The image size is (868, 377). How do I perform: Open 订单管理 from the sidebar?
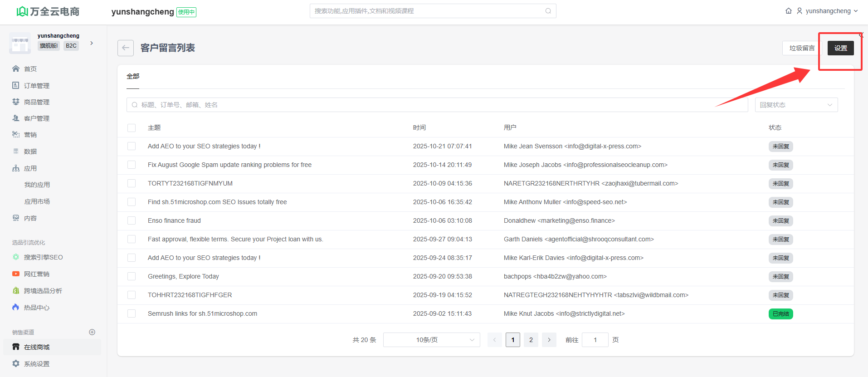[x=36, y=86]
